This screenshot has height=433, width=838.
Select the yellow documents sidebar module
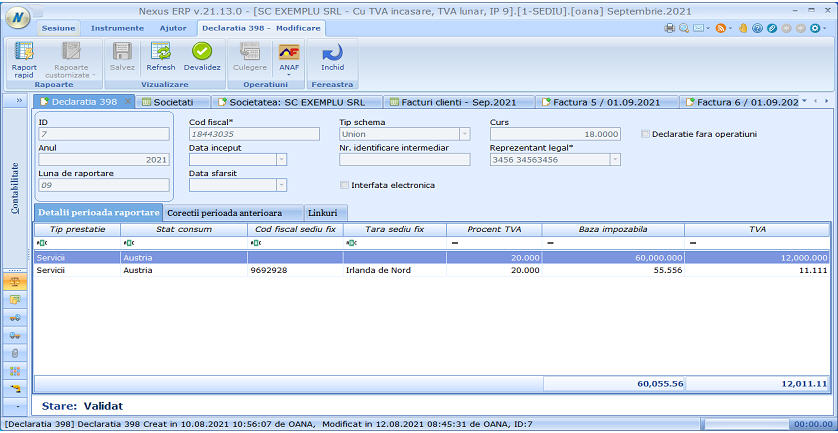(15, 299)
